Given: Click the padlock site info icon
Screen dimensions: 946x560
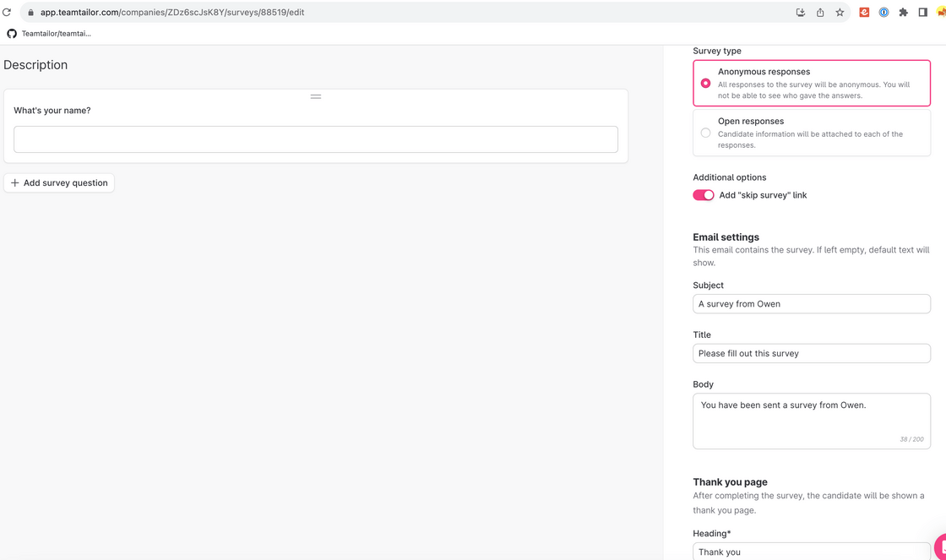Looking at the screenshot, I should [30, 13].
